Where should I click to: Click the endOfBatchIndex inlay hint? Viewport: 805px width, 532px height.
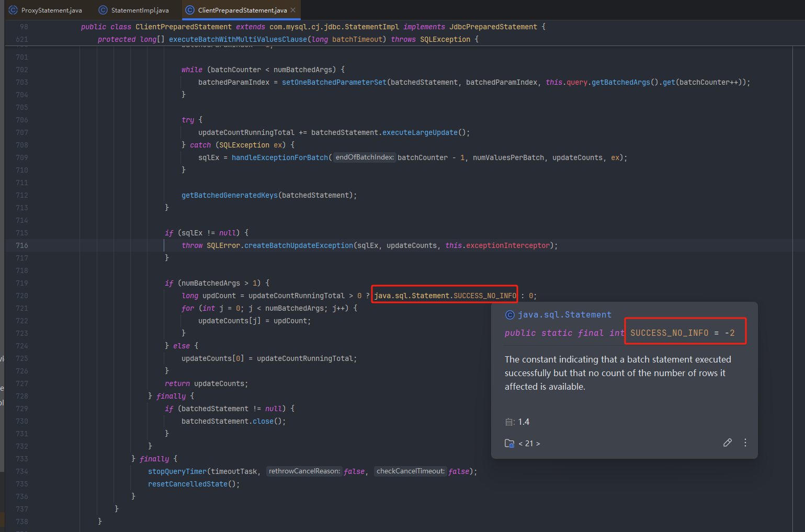point(364,157)
